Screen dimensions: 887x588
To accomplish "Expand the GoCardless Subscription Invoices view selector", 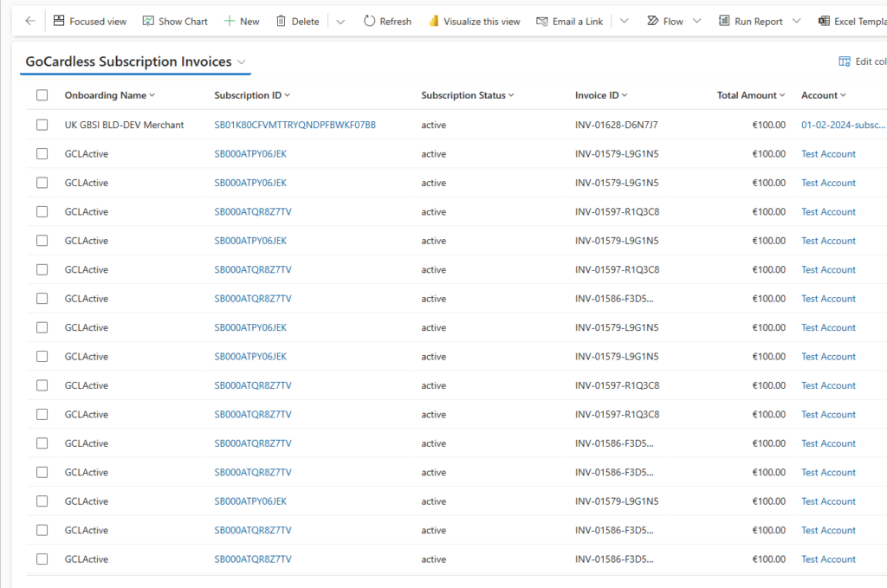I will pos(242,62).
